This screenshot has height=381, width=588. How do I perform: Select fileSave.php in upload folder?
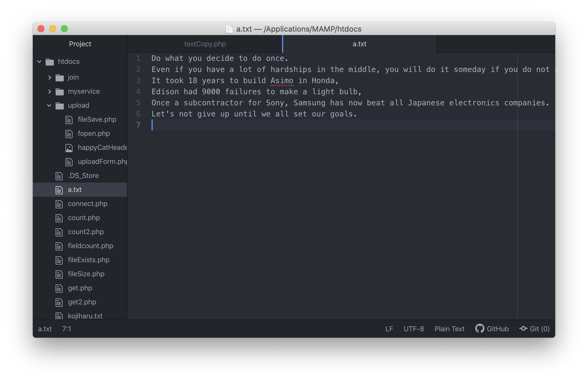(97, 119)
